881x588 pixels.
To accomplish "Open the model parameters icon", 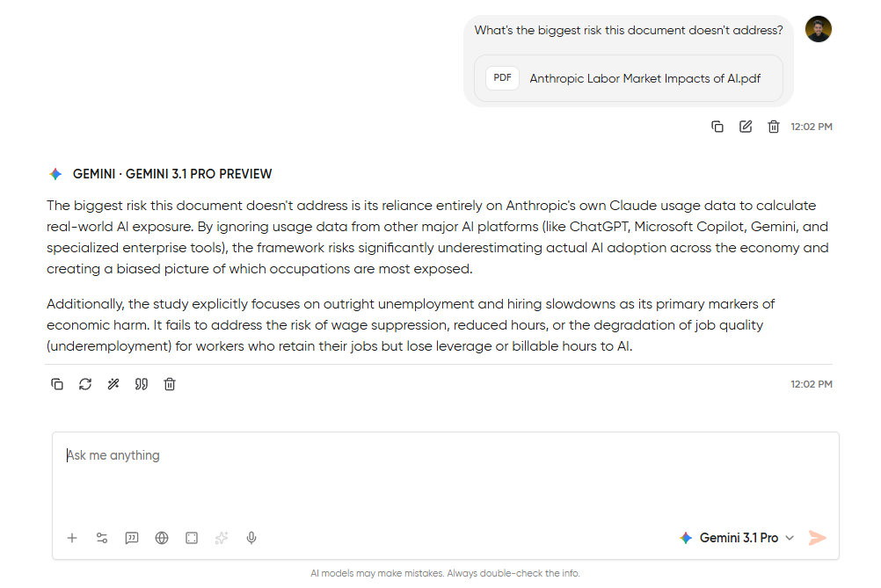I will click(x=102, y=537).
